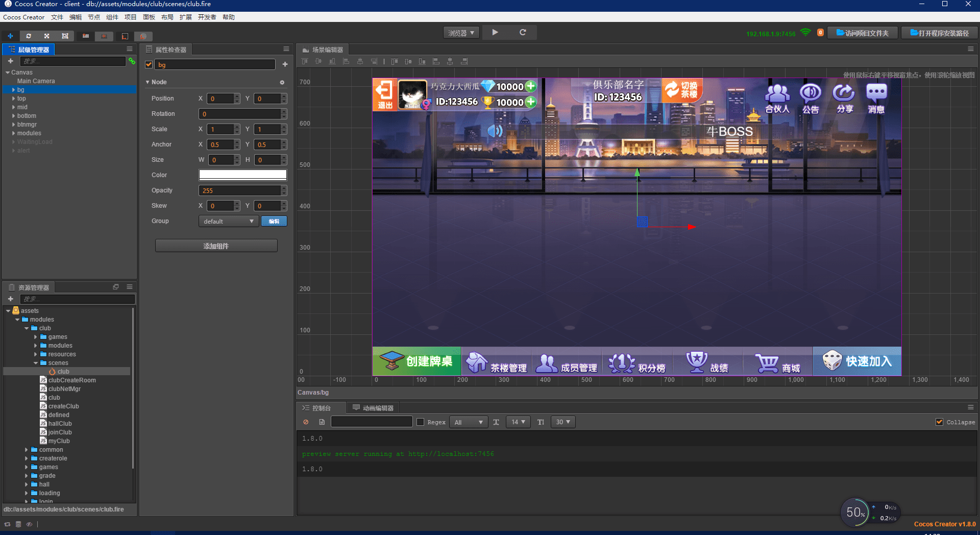Click the 添加组件 button

click(x=216, y=246)
